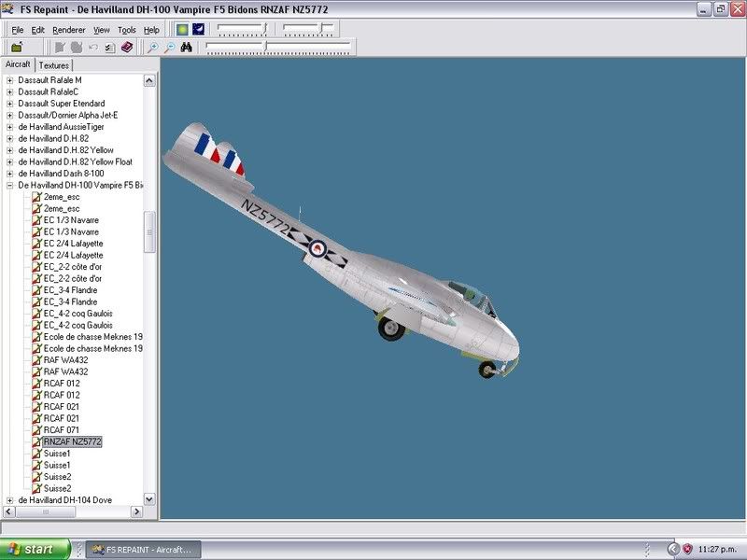Expand the Dassault Rafale M tree node
The image size is (747, 560).
(10, 80)
